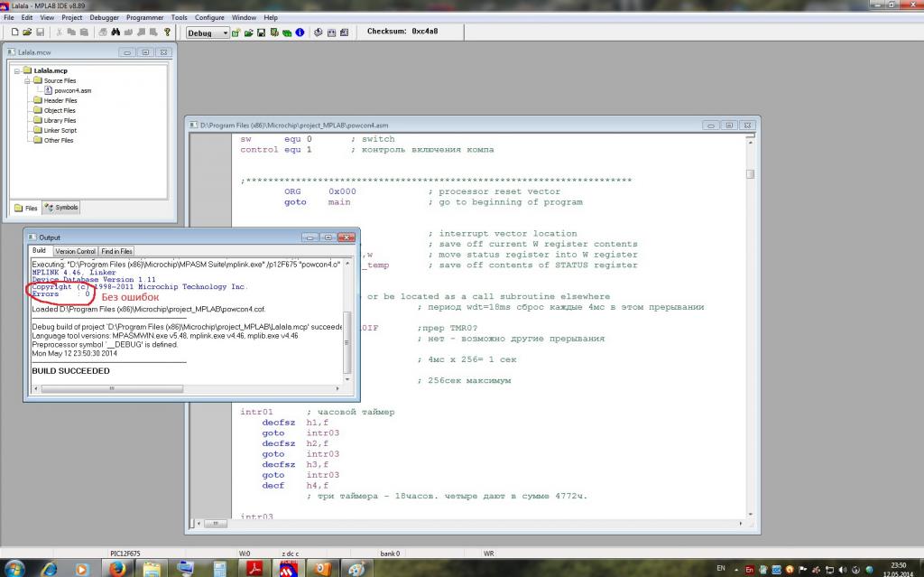Switch to Version Control tab in Output
Screen dimensions: 924x577
(75, 251)
